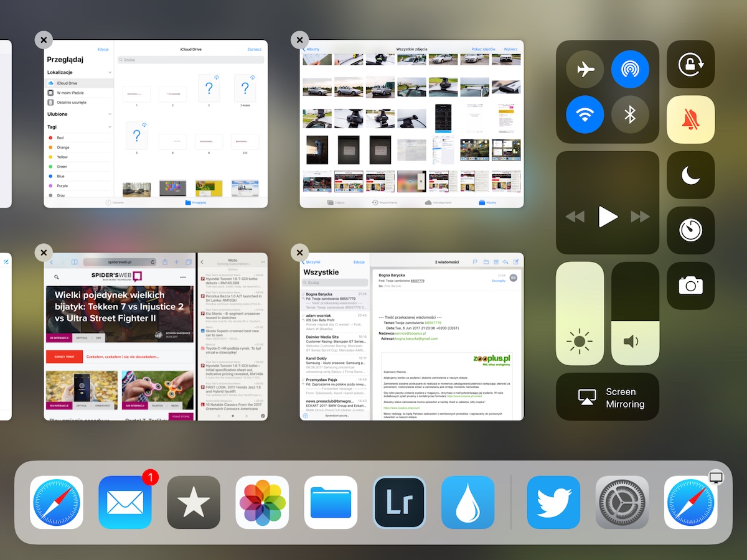
Task: Open the first Safari icon in the dock
Action: 57,502
